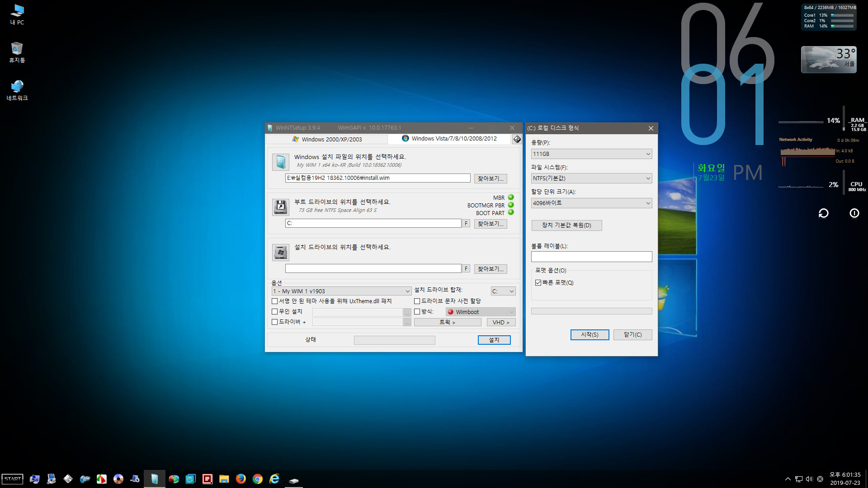
Task: Click the drive icon at the taskbar end
Action: 293,480
